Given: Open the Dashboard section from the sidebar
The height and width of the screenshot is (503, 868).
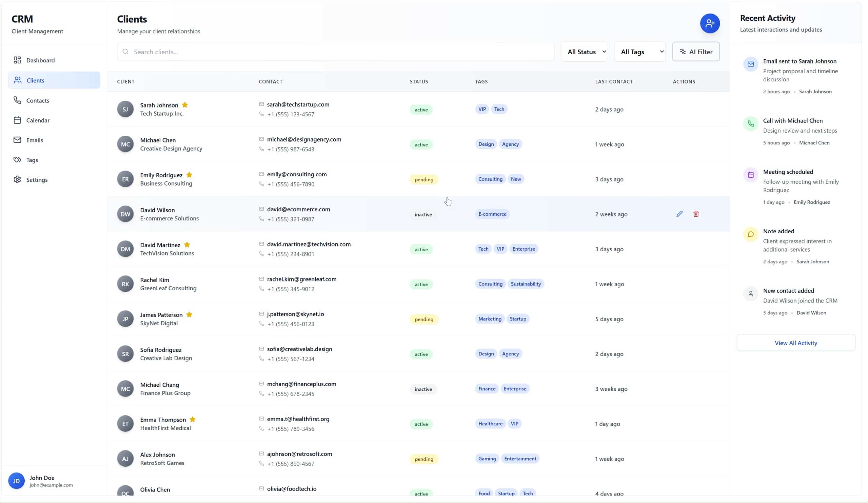Looking at the screenshot, I should point(40,60).
